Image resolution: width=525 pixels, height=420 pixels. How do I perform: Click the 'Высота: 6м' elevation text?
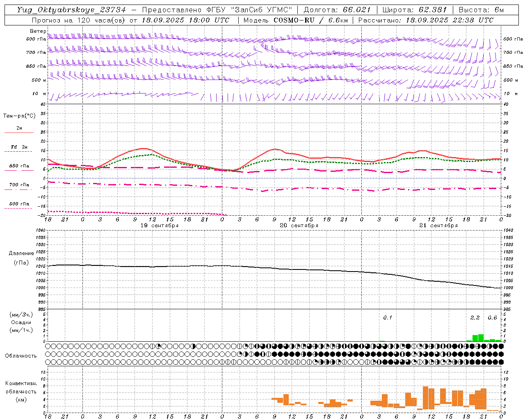481,10
